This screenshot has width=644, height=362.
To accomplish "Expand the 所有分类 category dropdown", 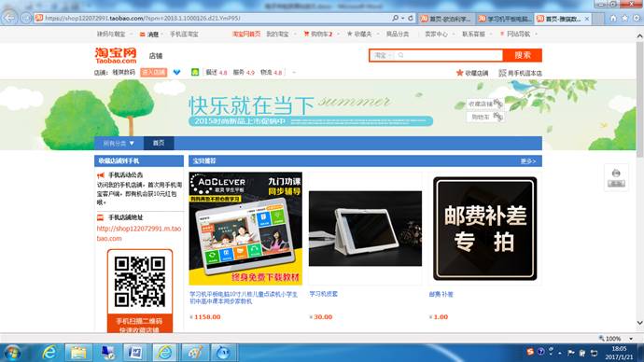I will click(119, 144).
